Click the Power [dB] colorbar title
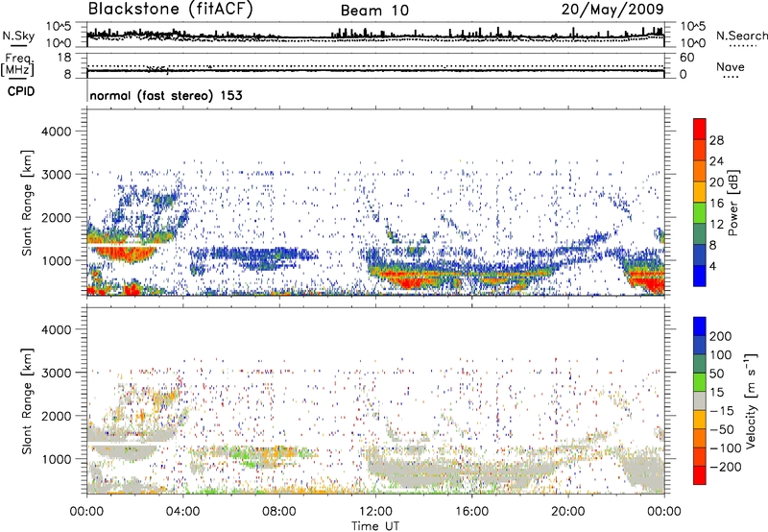The width and height of the screenshot is (768, 532). (733, 203)
